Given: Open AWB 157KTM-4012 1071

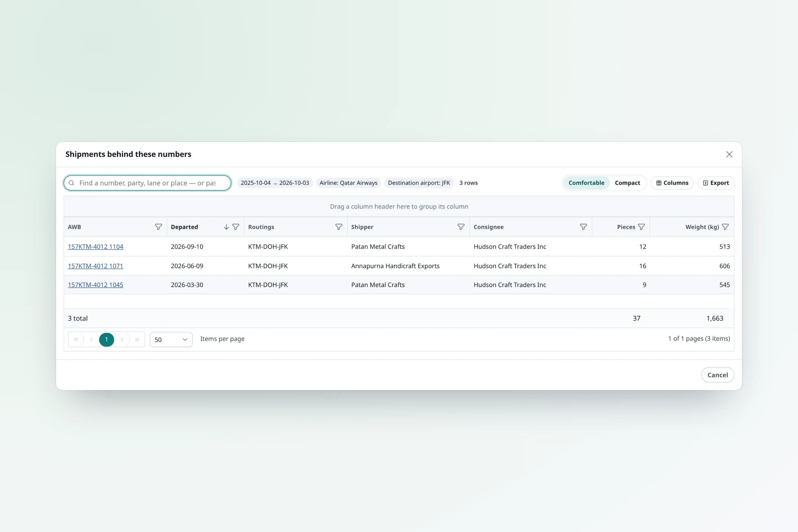Looking at the screenshot, I should pos(95,266).
